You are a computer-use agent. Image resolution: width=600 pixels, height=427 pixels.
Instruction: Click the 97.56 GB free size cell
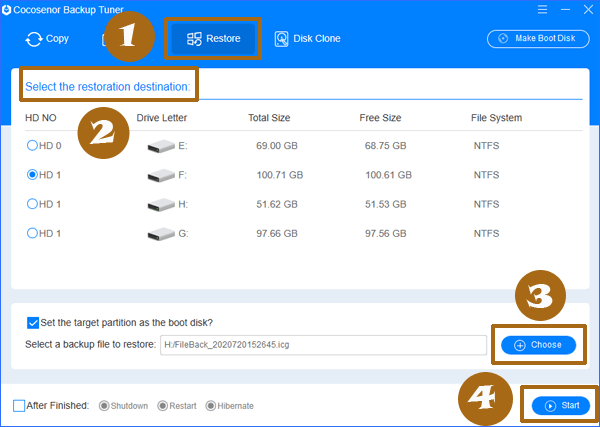(x=385, y=233)
